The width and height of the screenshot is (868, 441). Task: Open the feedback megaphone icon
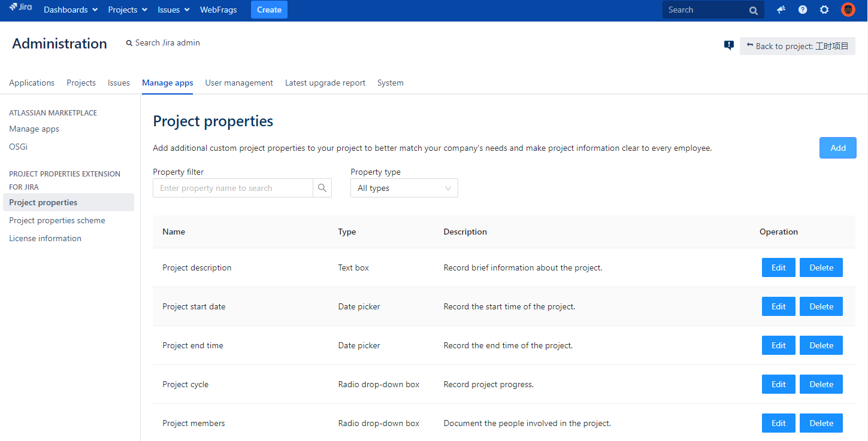781,10
